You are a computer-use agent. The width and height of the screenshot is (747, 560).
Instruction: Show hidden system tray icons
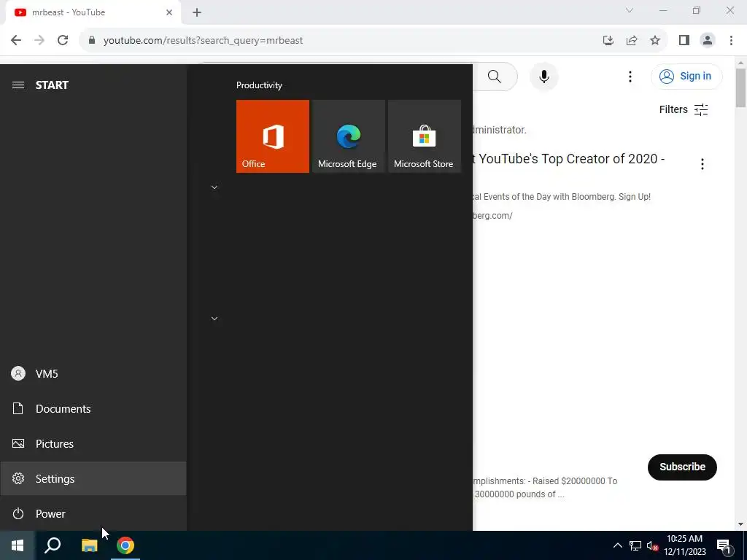[x=617, y=545]
